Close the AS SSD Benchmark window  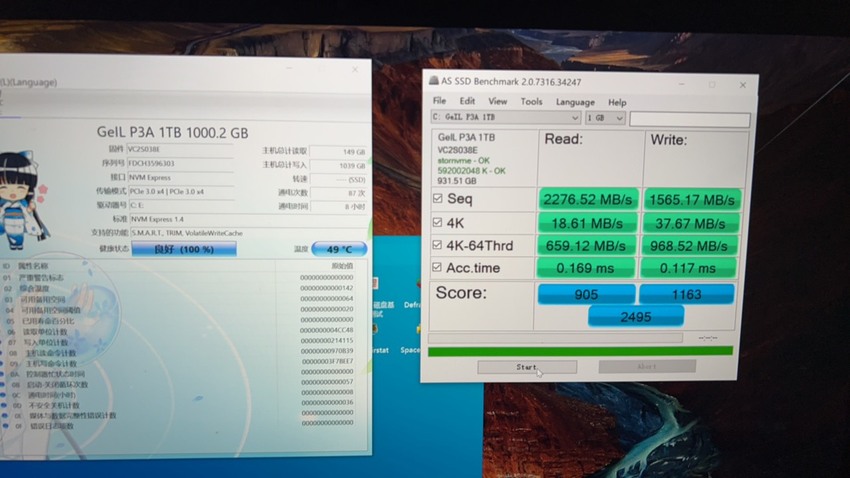tap(743, 85)
